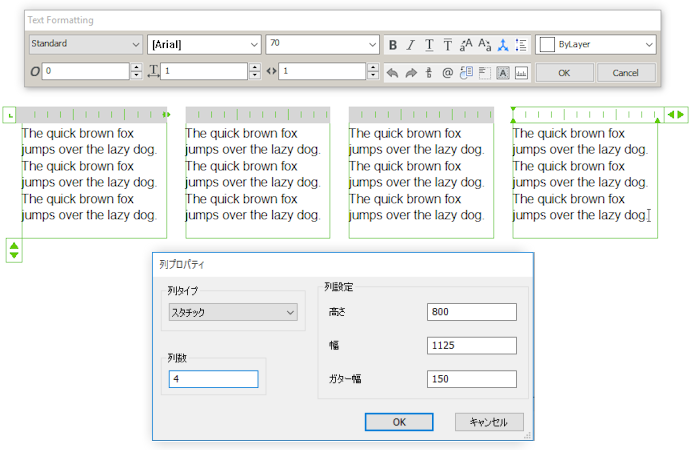Click the oblique angle O icon
The width and height of the screenshot is (691, 450).
(x=35, y=71)
